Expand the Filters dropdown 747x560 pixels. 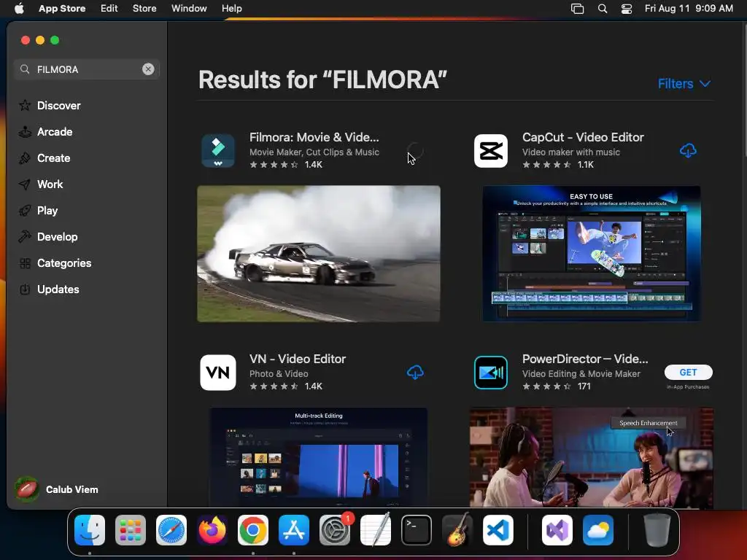pos(684,83)
